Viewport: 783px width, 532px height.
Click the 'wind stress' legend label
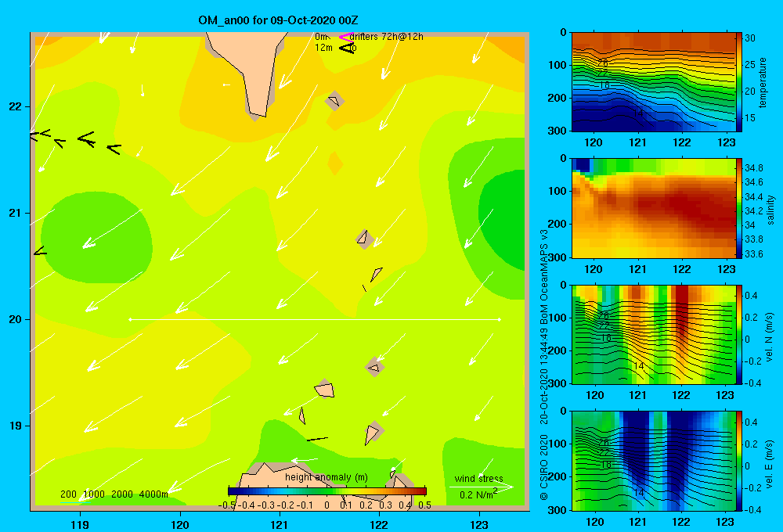point(478,478)
